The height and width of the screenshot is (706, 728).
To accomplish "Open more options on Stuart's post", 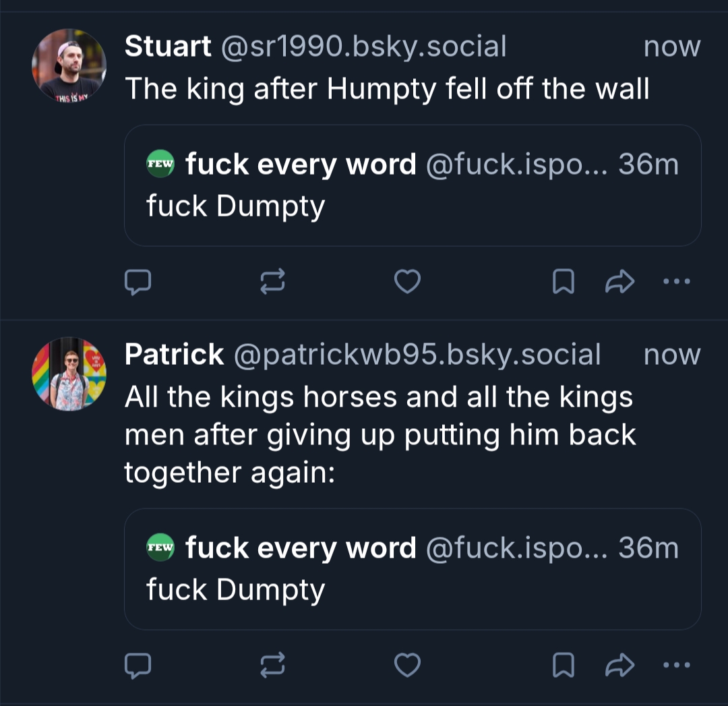I will [676, 282].
